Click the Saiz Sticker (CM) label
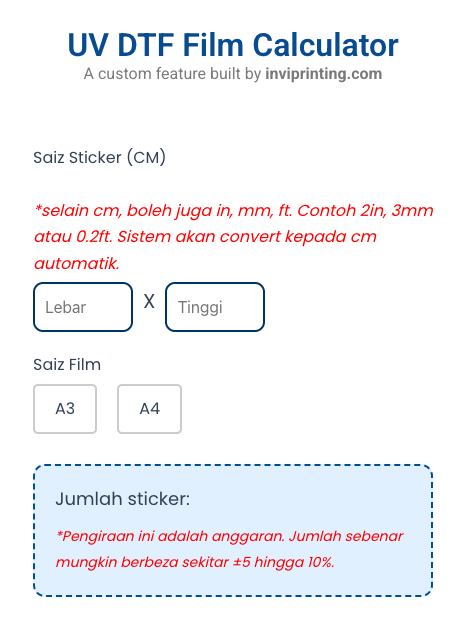The width and height of the screenshot is (469, 630). 99,157
